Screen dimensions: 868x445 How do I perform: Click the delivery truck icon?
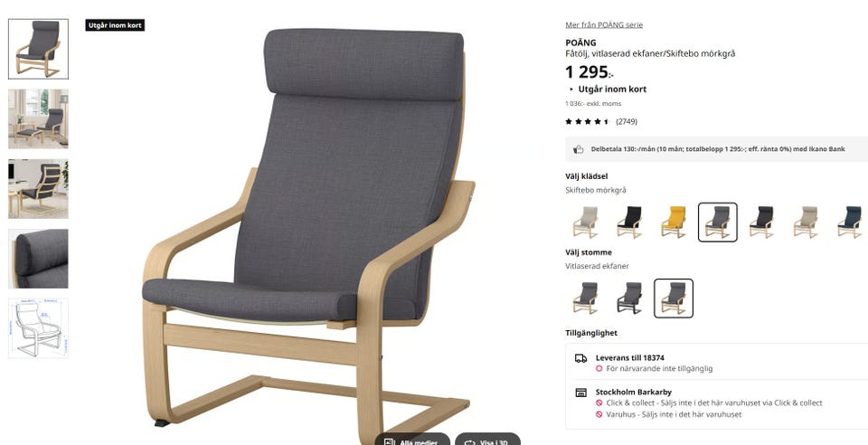[580, 359]
